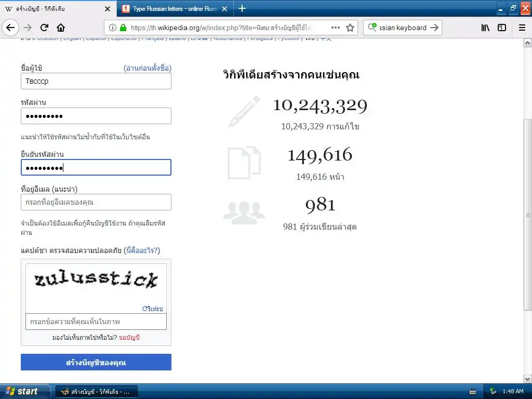The width and height of the screenshot is (532, 399).
Task: Click the email address input field
Action: coord(96,202)
